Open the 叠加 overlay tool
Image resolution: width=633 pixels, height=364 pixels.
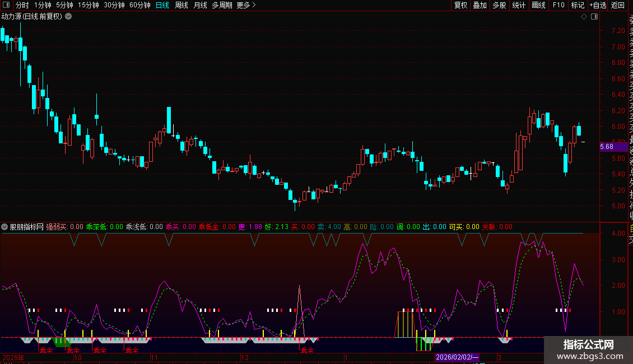click(480, 5)
